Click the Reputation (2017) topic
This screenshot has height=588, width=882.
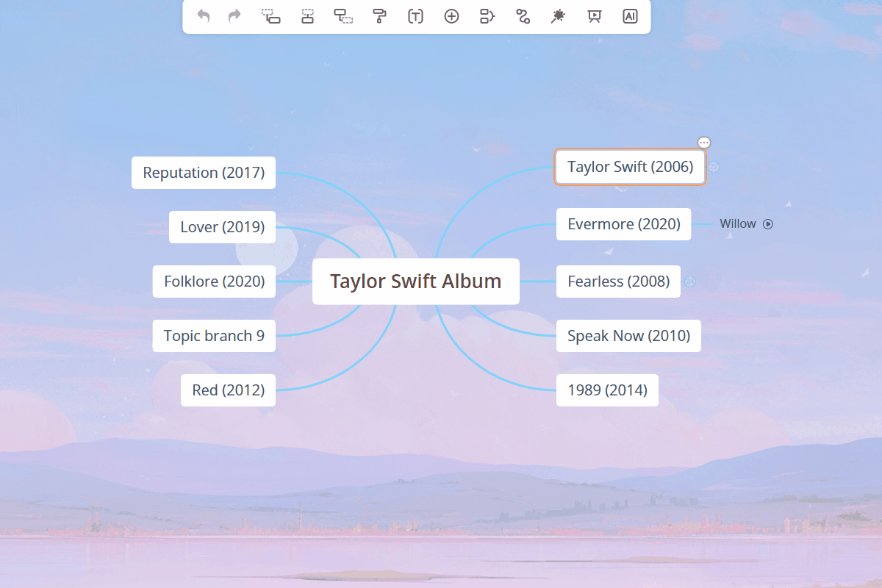(x=204, y=173)
